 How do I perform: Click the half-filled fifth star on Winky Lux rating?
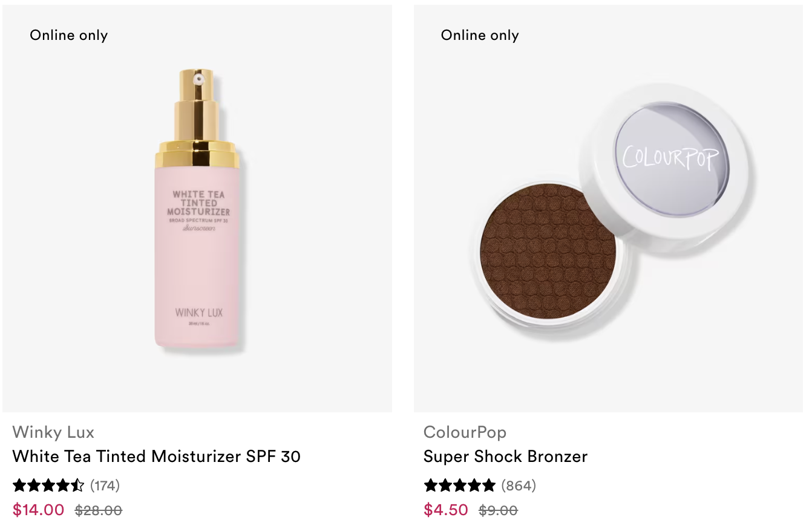[77, 485]
